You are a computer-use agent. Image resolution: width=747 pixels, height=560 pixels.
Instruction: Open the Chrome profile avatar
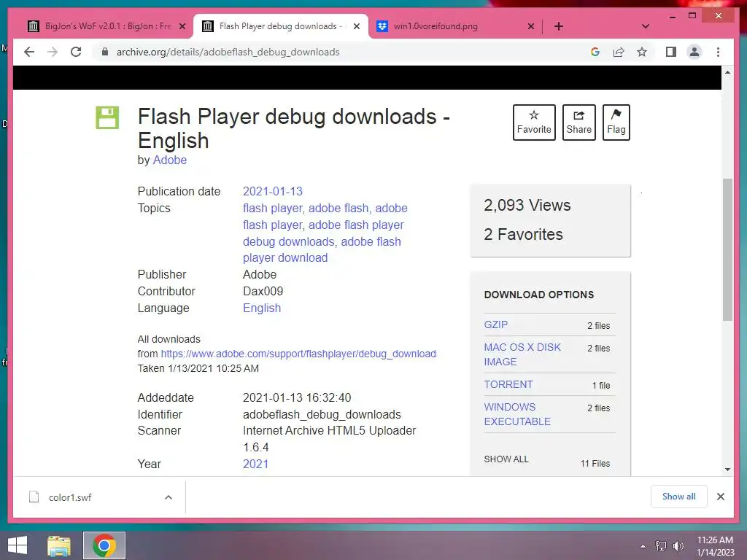[x=694, y=52]
